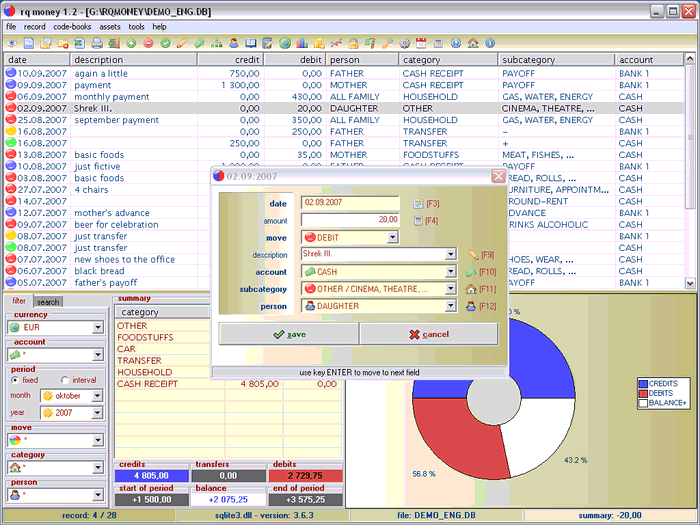Click pencil icon beside F9
The image size is (700, 525).
(473, 255)
